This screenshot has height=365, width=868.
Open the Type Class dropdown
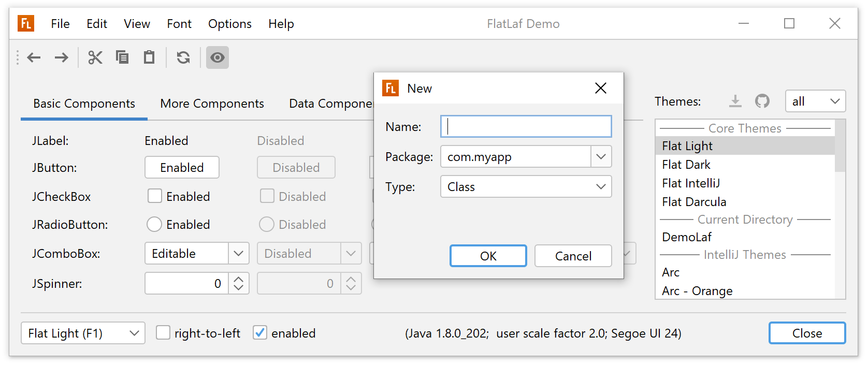[526, 186]
